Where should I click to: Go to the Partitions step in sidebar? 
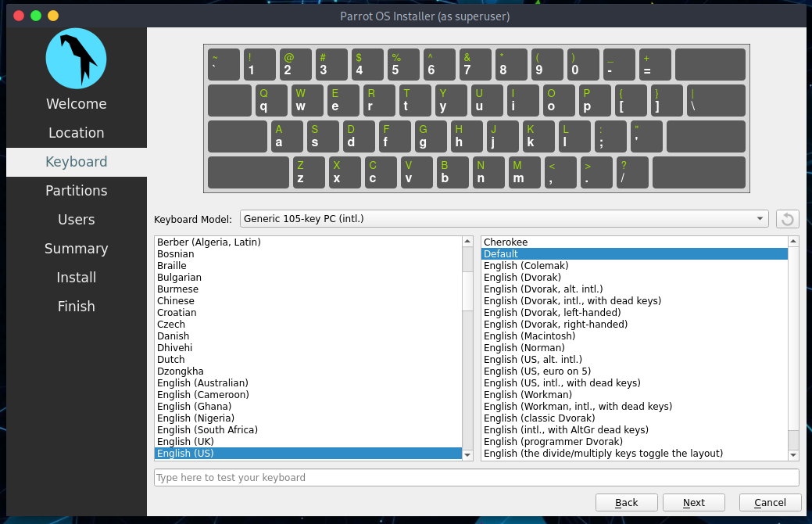pyautogui.click(x=76, y=191)
